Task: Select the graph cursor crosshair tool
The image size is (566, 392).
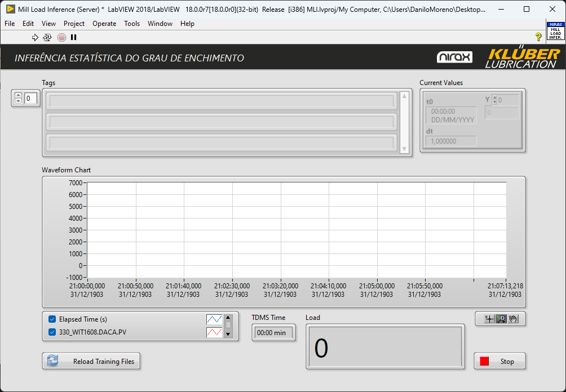Action: pos(489,319)
